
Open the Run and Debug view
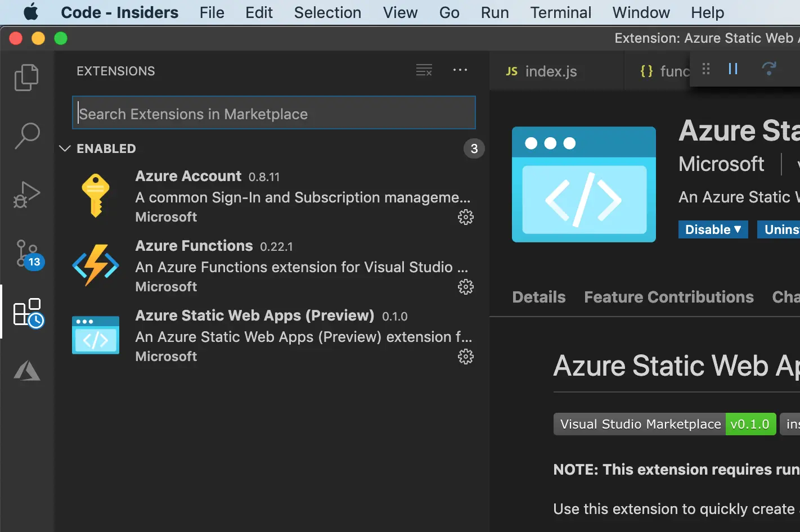coord(26,195)
